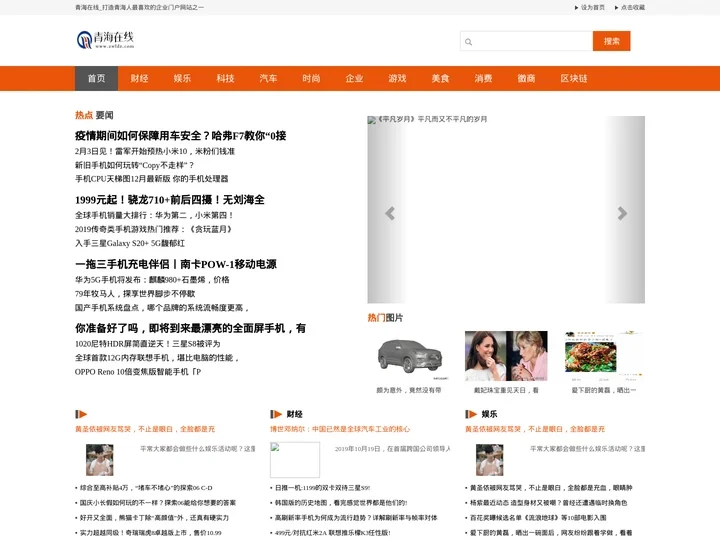Open article 2019传奇类手机游戏热门推荐
The height and width of the screenshot is (540, 720).
[x=155, y=229]
